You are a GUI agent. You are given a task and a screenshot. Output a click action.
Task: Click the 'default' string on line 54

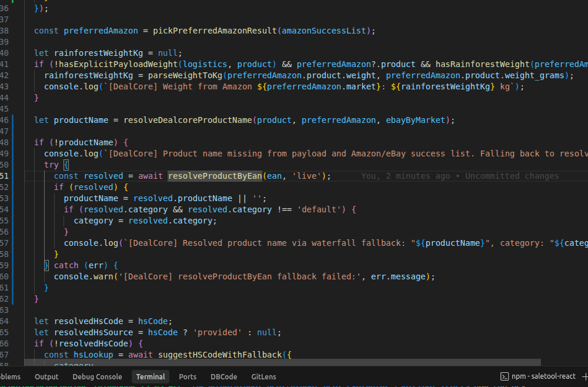click(x=319, y=209)
